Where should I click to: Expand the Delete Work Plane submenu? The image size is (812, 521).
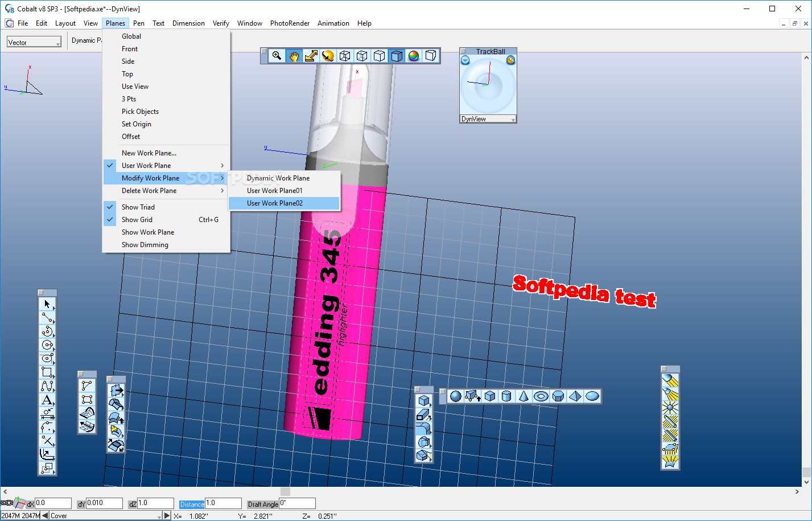[x=166, y=191]
